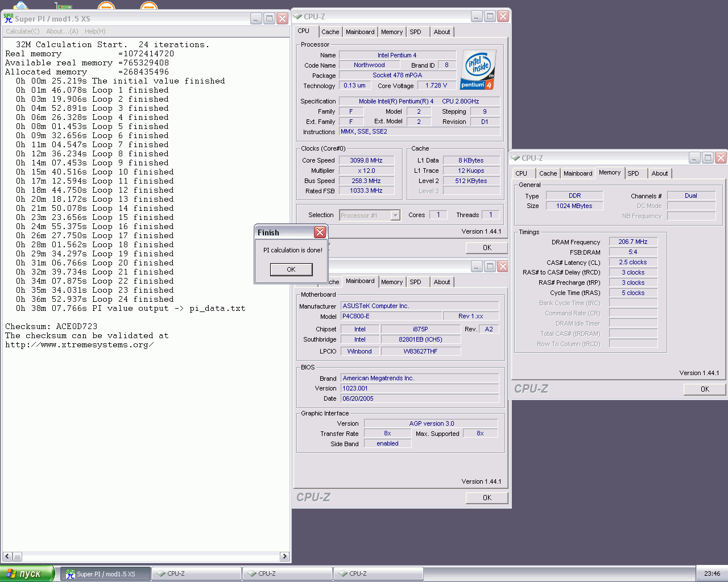Click the Channels Dual value
The width and height of the screenshot is (728, 582).
click(691, 196)
